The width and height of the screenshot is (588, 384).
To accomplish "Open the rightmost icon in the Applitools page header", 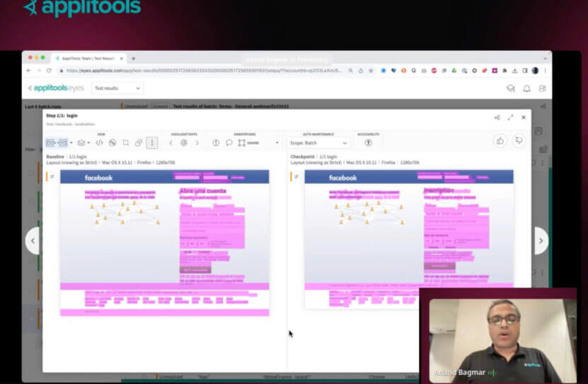I will click(542, 89).
